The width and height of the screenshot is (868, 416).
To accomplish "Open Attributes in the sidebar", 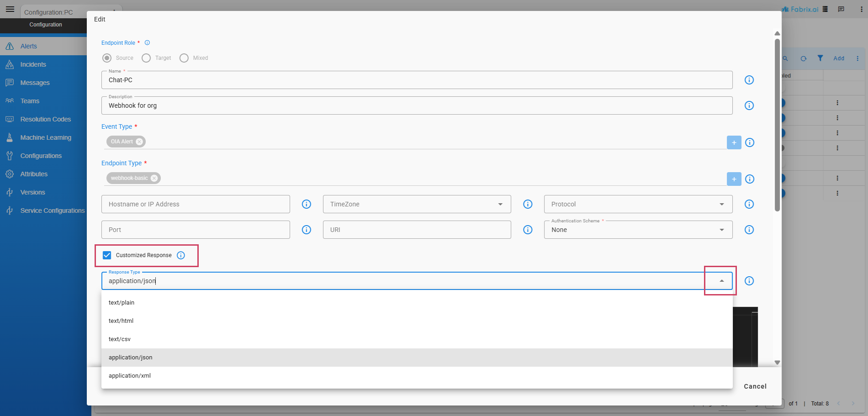I will (43, 174).
